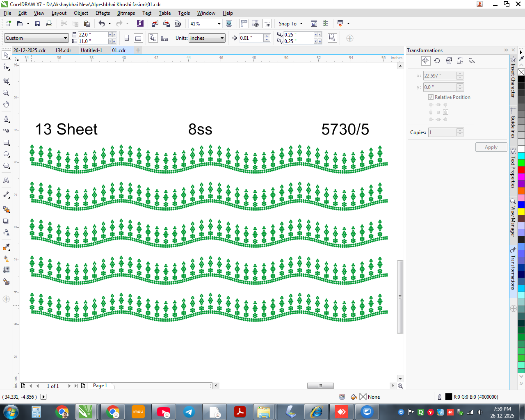Click the New document icon

click(8, 24)
